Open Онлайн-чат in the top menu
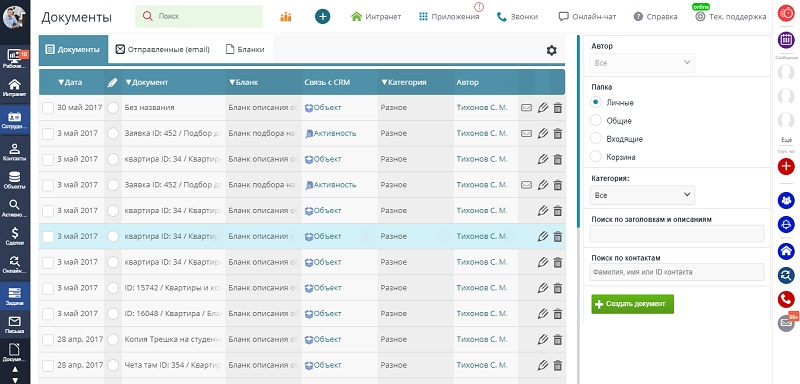800x384 pixels. tap(587, 17)
